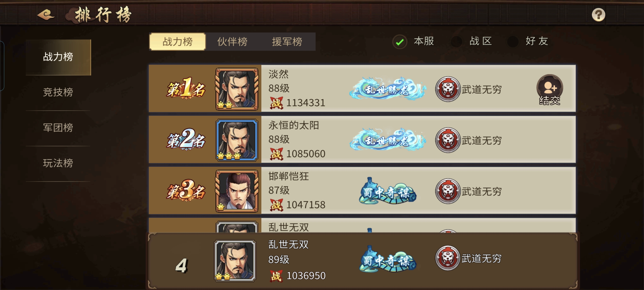Viewport: 644px width, 290px height.
Task: Open 竞技榜 in the left sidebar
Action: 58,92
